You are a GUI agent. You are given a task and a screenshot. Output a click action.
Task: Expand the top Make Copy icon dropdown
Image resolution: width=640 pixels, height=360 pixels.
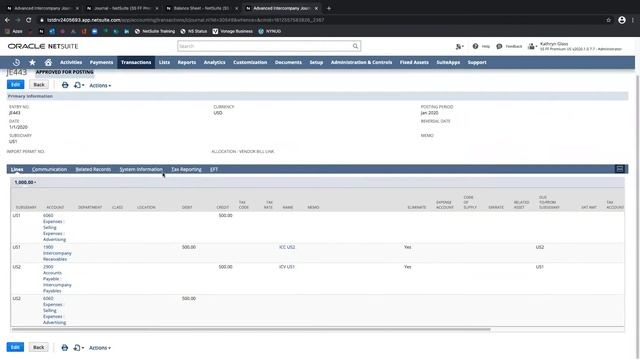point(79,85)
